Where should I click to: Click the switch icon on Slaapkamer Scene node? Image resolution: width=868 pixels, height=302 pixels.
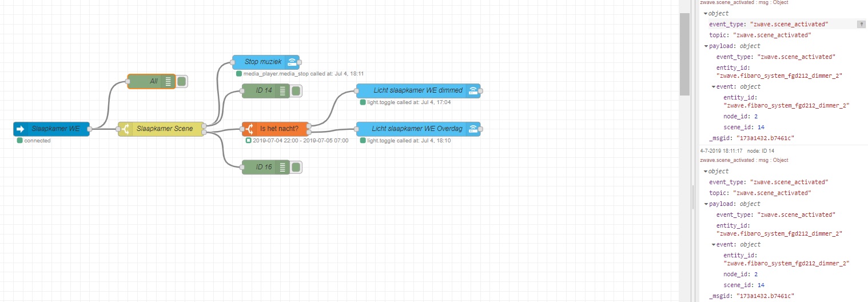[125, 129]
